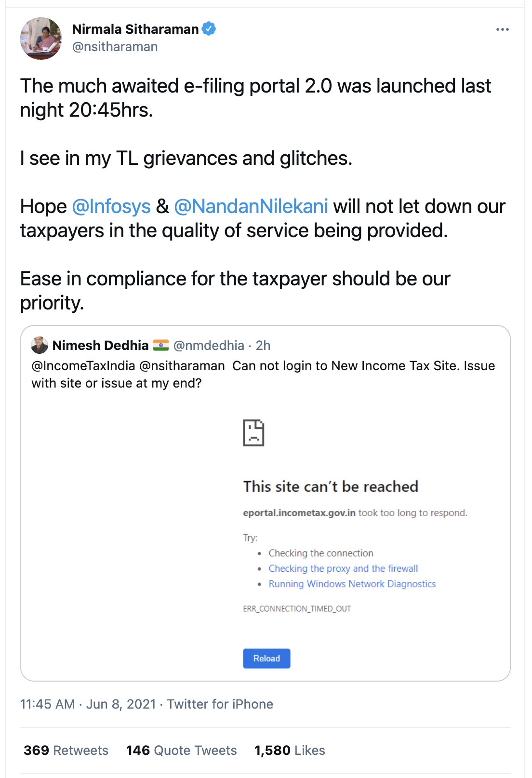The width and height of the screenshot is (532, 778).
Task: View the 146 Quote Tweets list
Action: [x=181, y=750]
